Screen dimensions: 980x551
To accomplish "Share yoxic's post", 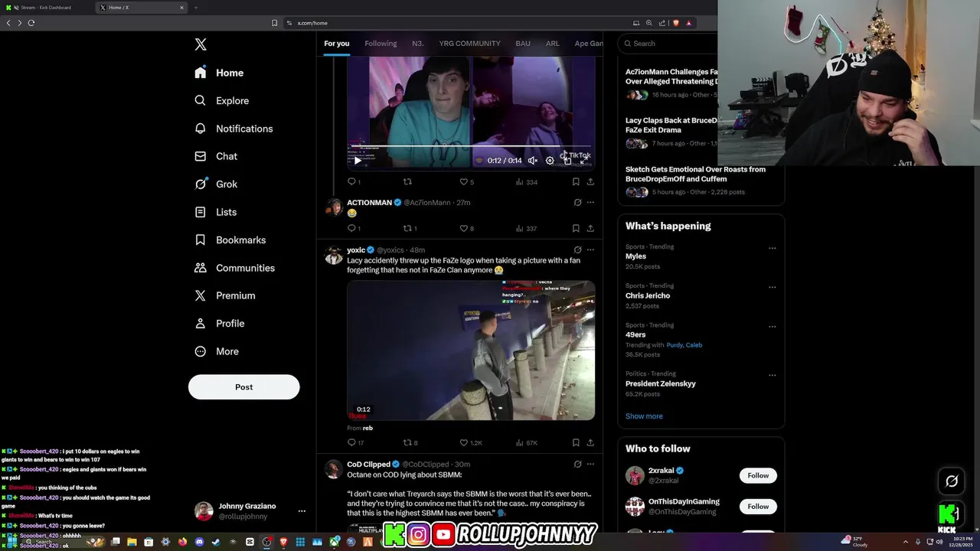I will pyautogui.click(x=590, y=442).
